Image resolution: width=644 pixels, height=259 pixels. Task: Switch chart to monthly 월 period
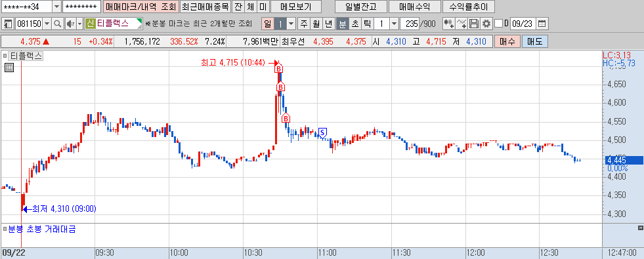316,24
